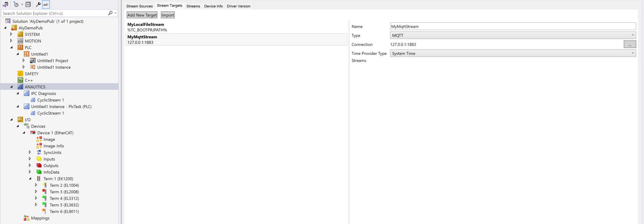Collapse the PLC tree node
Screen dimensions: 644x224
[11, 47]
